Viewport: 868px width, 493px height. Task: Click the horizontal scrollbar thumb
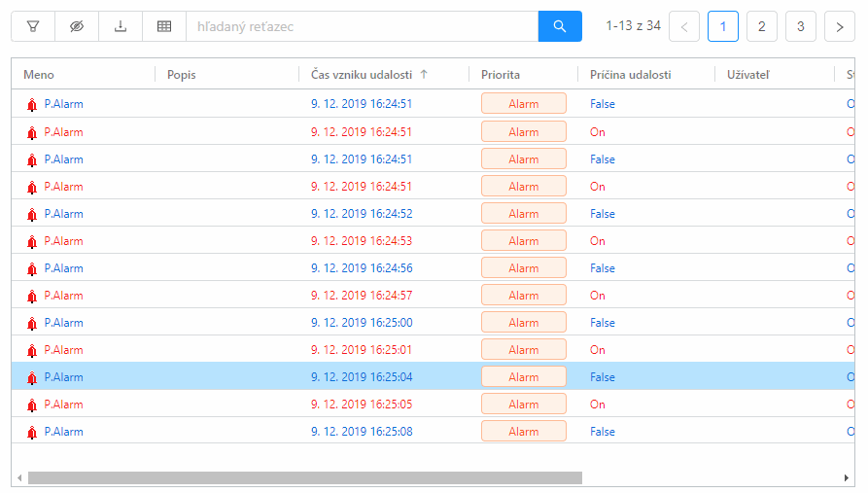pyautogui.click(x=304, y=477)
